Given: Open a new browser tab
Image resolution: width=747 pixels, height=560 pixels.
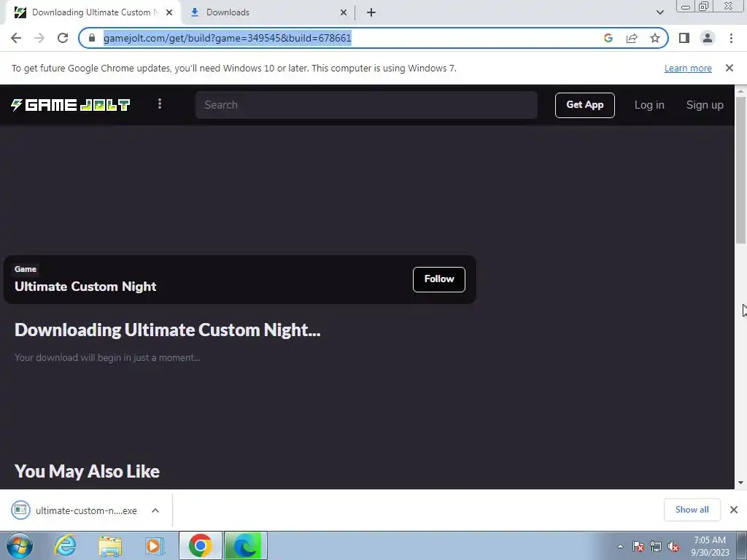Looking at the screenshot, I should tap(371, 12).
